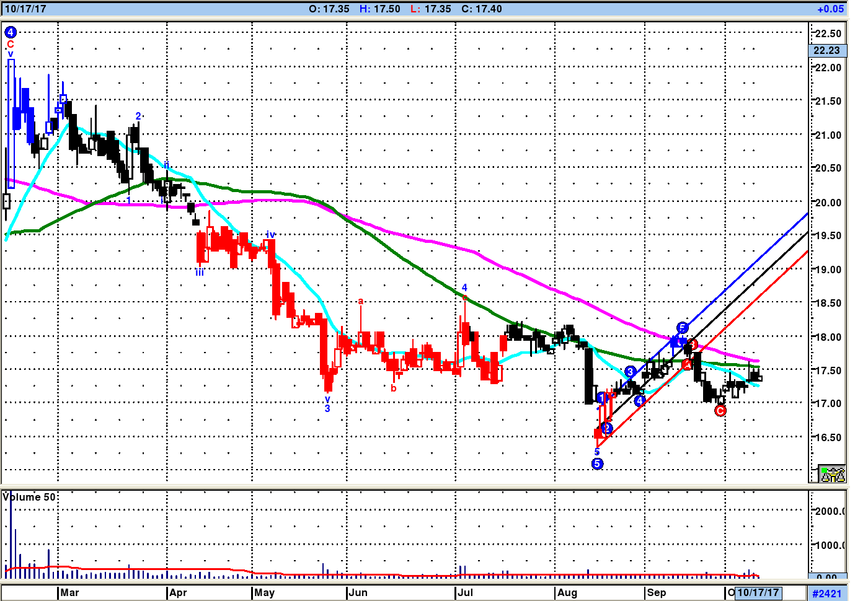The height and width of the screenshot is (601, 868).
Task: Click the tallest blue volume bar
Action: [x=11, y=534]
